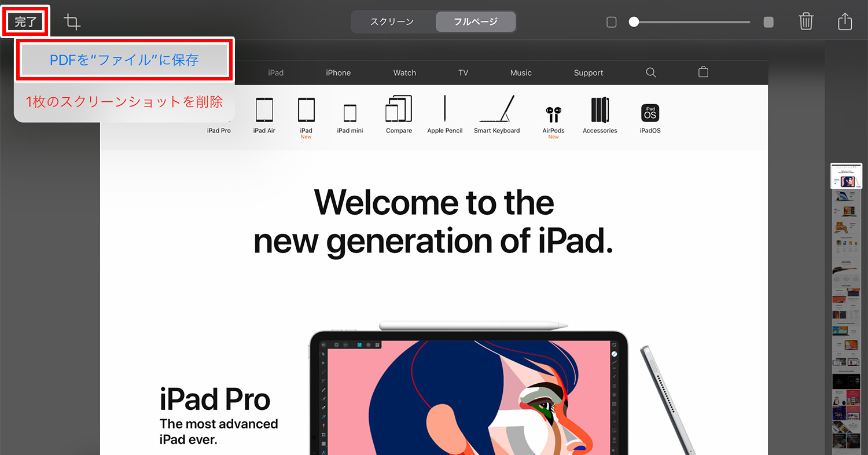Click the opacity slider handle

coord(634,22)
